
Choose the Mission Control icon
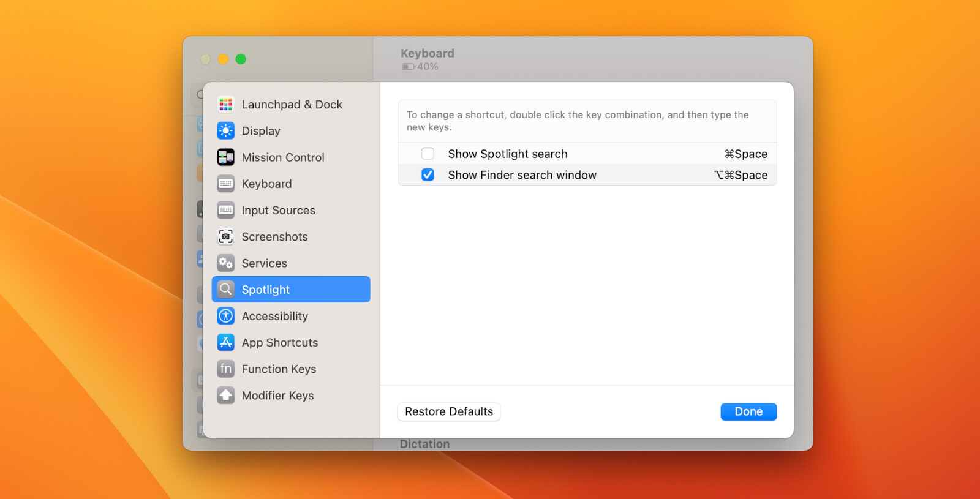coord(225,157)
